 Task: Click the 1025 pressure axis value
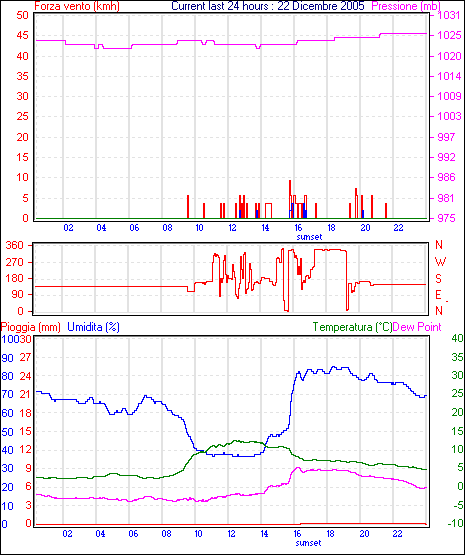point(449,35)
